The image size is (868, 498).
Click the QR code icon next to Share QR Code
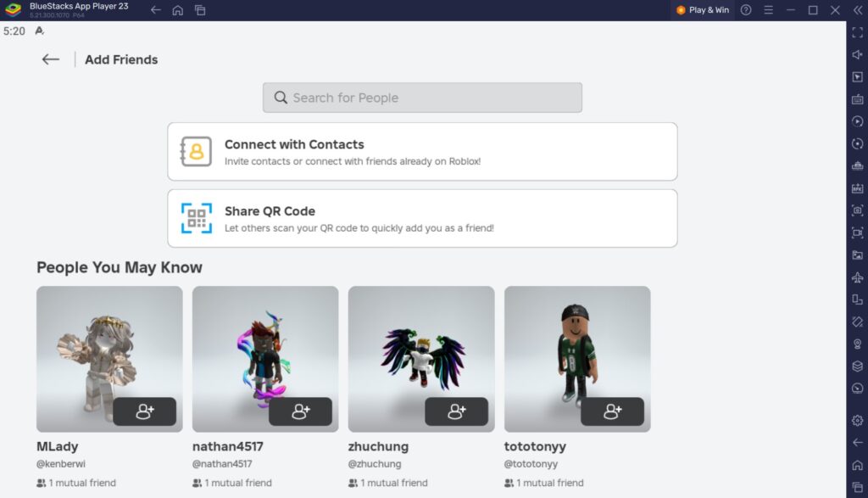(196, 219)
